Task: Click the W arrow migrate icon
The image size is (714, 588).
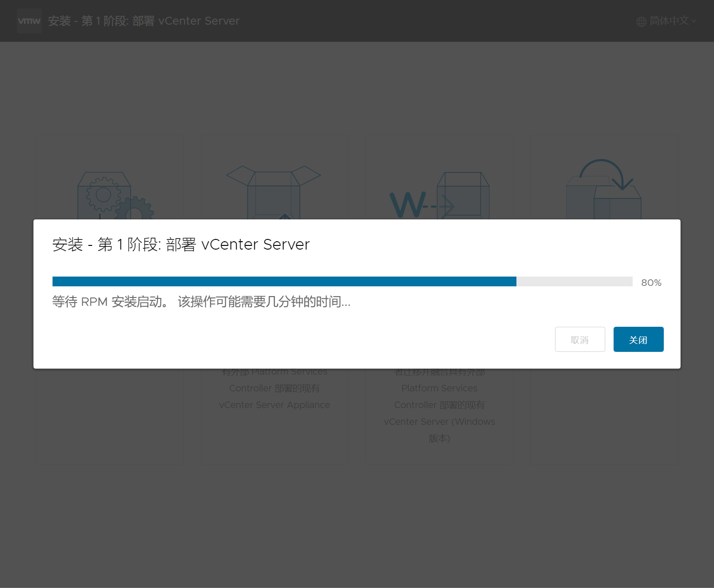Action: pyautogui.click(x=439, y=195)
